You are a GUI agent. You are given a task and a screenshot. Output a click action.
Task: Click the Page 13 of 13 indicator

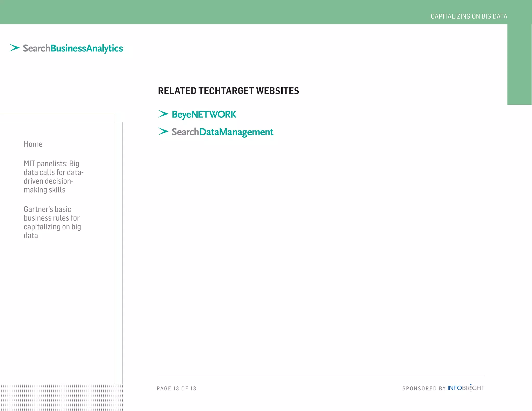click(176, 388)
